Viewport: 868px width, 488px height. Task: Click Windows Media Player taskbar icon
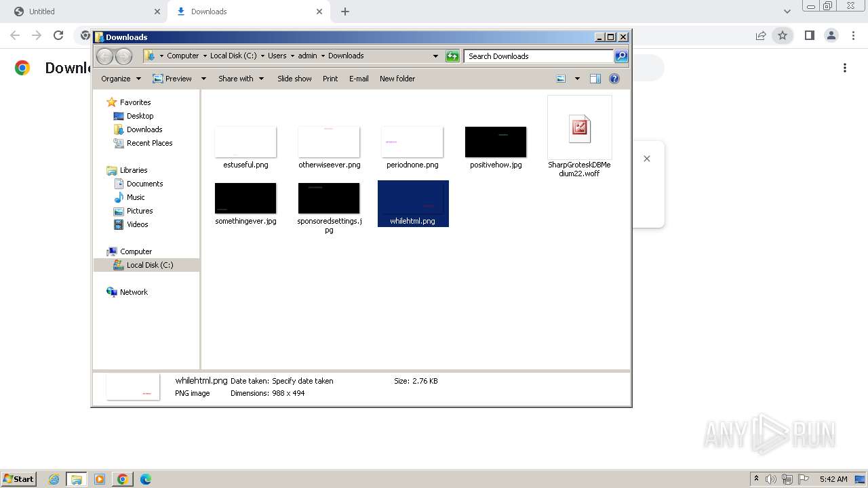click(100, 479)
